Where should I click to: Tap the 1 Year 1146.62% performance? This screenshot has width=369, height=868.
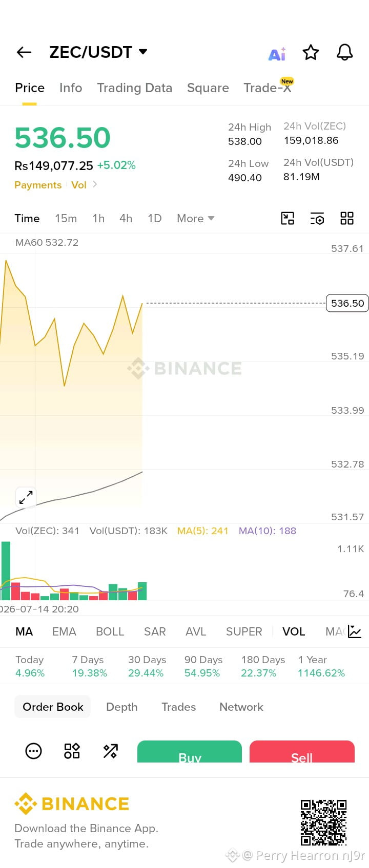coord(321,666)
